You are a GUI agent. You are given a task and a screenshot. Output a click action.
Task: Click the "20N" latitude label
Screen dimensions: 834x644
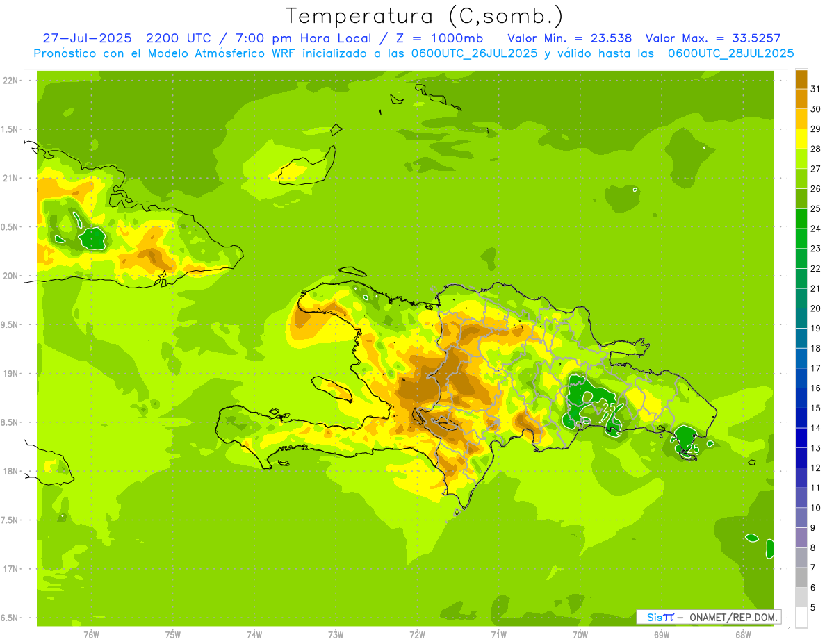pos(11,276)
